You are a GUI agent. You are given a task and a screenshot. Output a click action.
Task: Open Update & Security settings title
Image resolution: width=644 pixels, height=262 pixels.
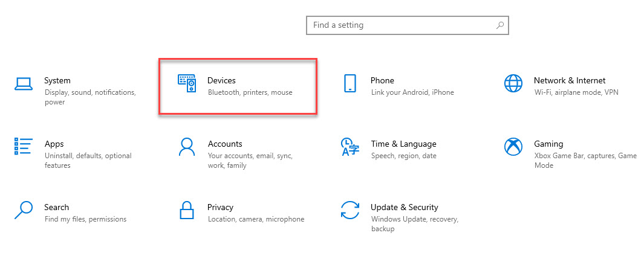[x=405, y=207]
